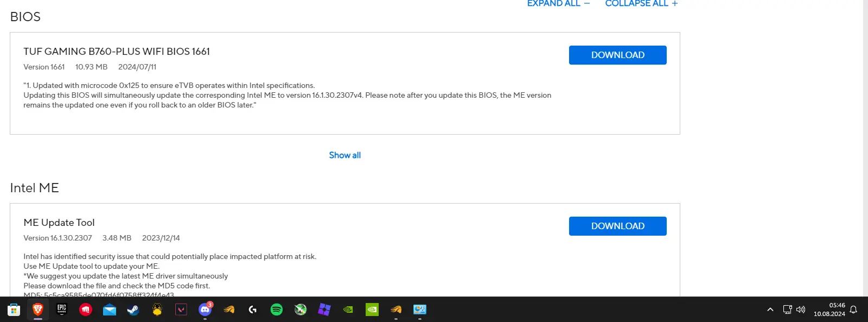Click the 'Use ME Update tool' line

[92, 266]
